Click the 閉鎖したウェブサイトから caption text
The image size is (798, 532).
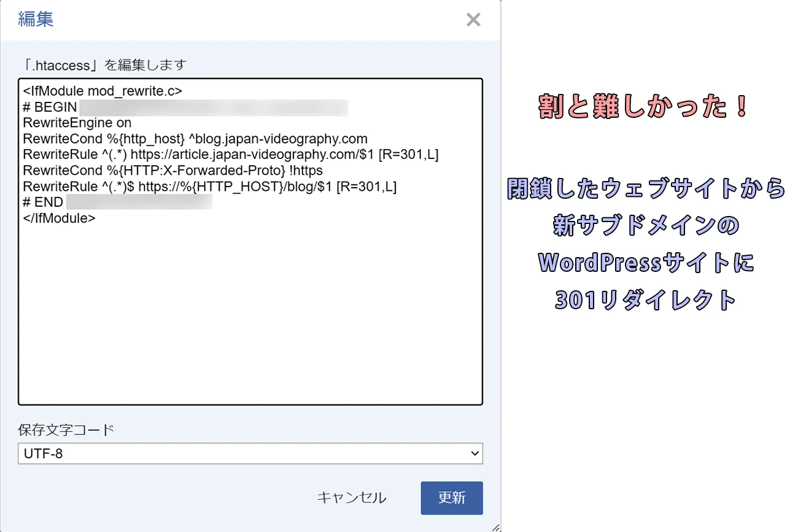coord(646,189)
